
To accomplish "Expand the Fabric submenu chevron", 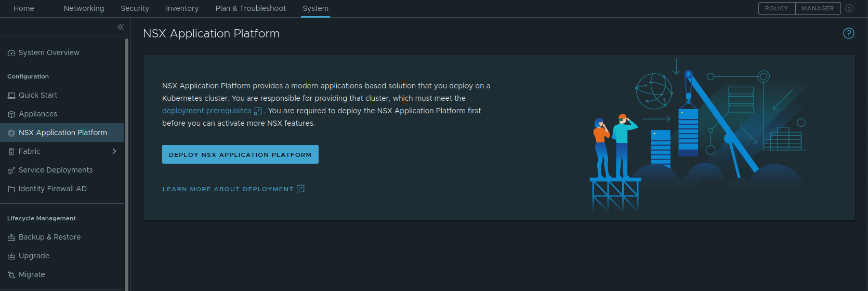I will (114, 151).
